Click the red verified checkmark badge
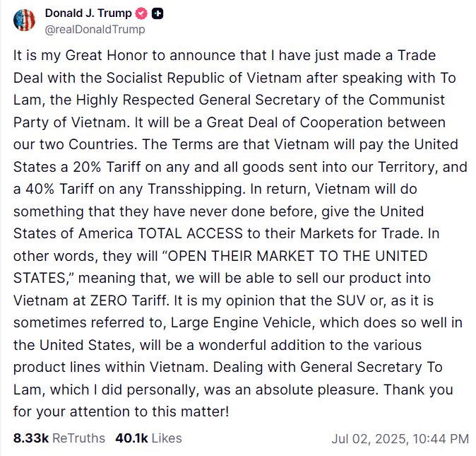This screenshot has width=476, height=456. [x=141, y=13]
